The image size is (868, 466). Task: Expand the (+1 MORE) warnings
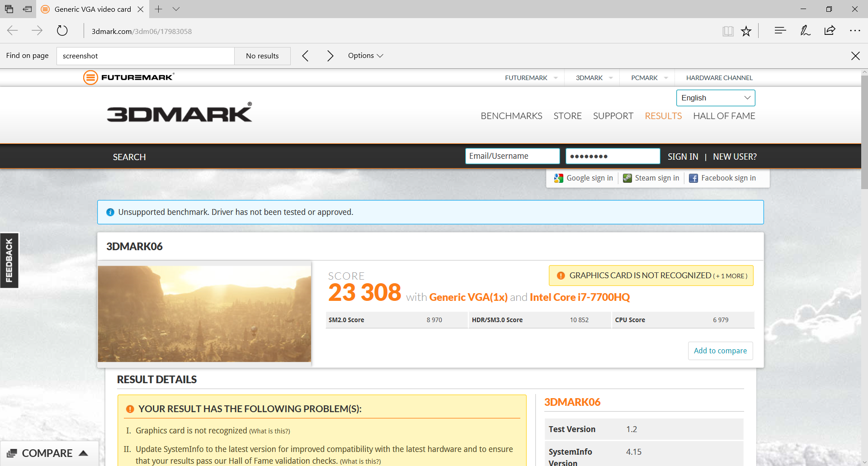click(730, 276)
